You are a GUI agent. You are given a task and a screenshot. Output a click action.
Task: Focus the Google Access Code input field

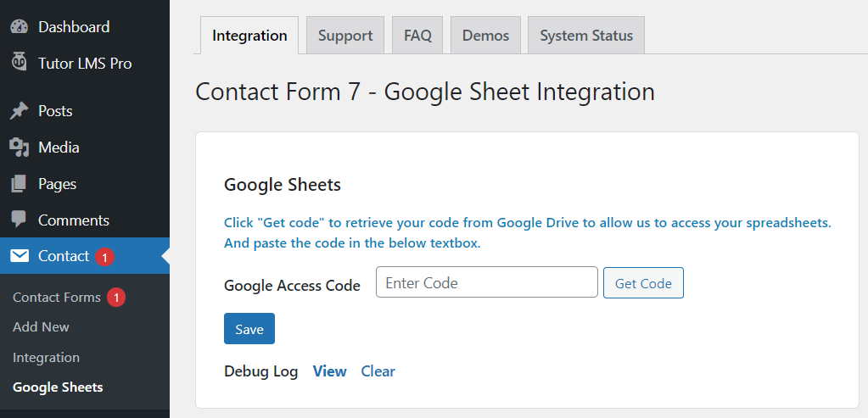coord(486,282)
